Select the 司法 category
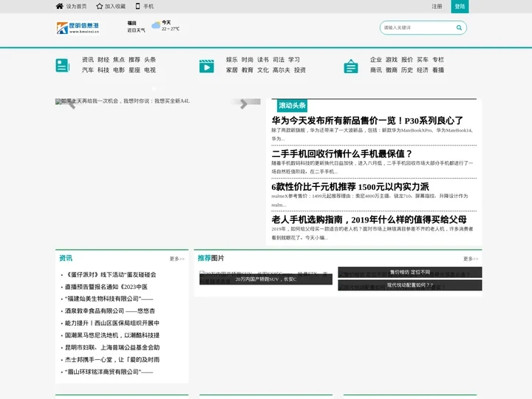Screen dimensions: 532x399 tap(279, 60)
